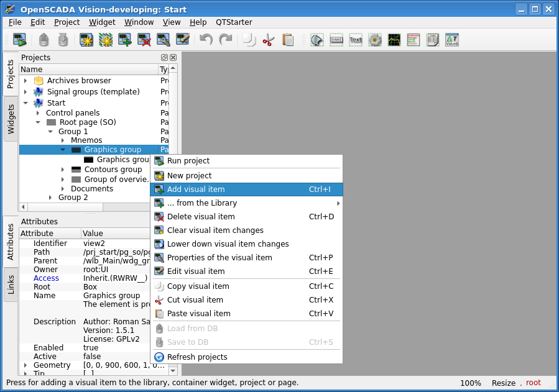This screenshot has width=559, height=392.
Task: Expand the Group 2 tree node
Action: tap(50, 198)
